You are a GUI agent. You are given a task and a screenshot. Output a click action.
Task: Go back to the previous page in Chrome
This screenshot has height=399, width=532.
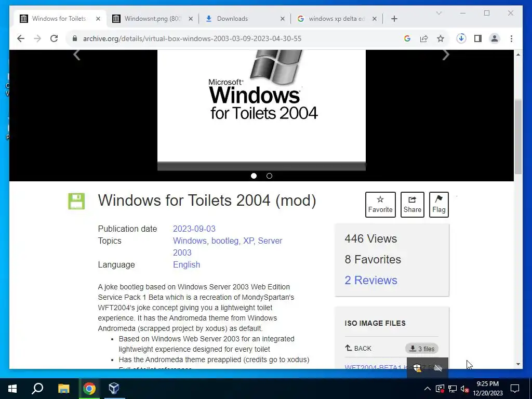tap(21, 38)
